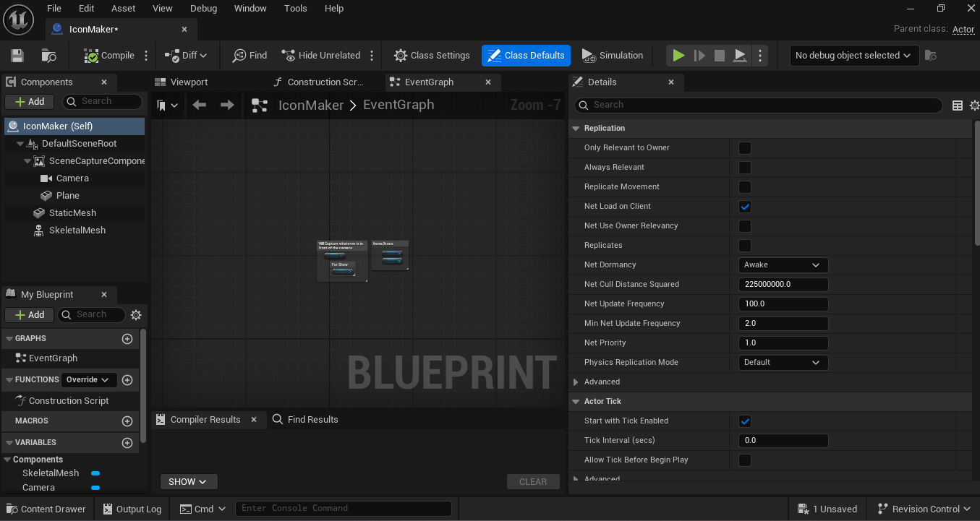Open Class Settings

[432, 56]
